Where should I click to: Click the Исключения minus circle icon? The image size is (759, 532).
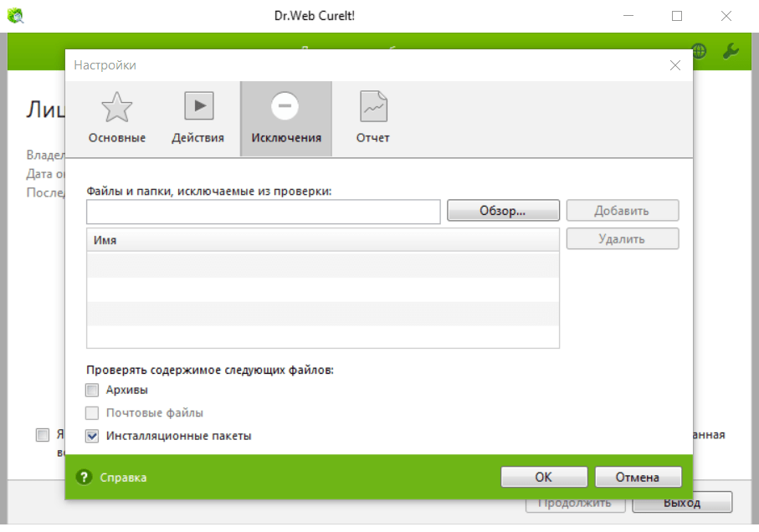285,106
